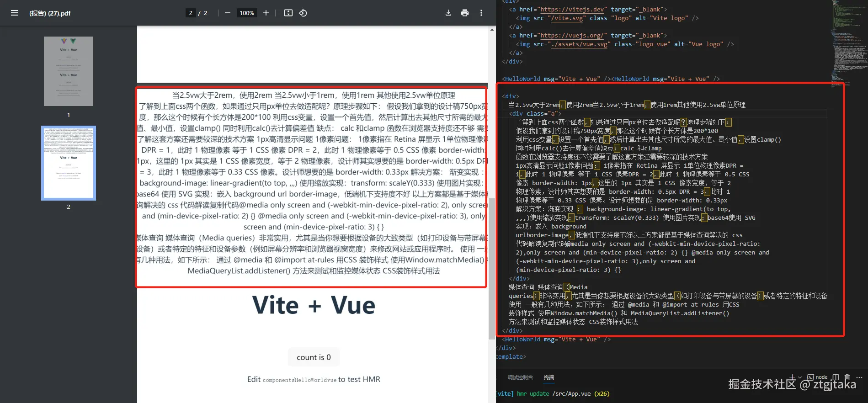Click '/src/App.vue' in terminal output
Viewport: 868px width, 403px height.
571,393
